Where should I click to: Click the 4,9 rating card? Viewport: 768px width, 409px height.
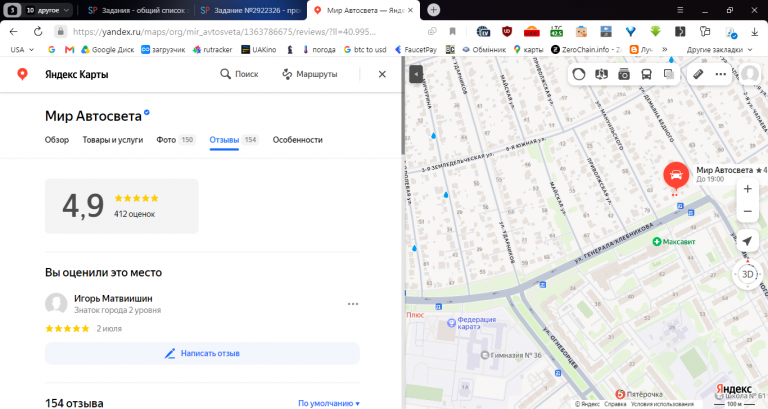(x=121, y=206)
